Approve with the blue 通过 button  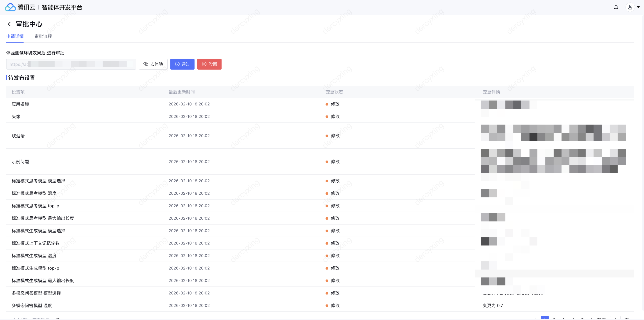(x=182, y=64)
